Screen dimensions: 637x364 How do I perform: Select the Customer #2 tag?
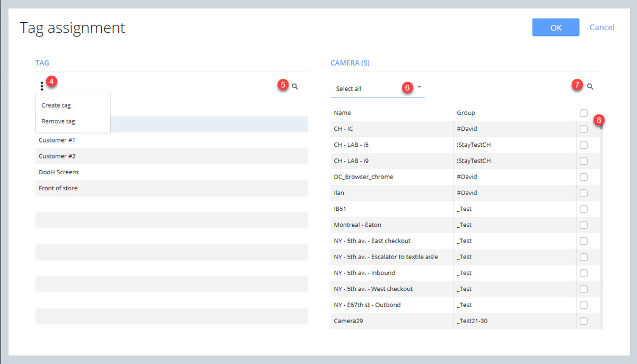point(171,156)
